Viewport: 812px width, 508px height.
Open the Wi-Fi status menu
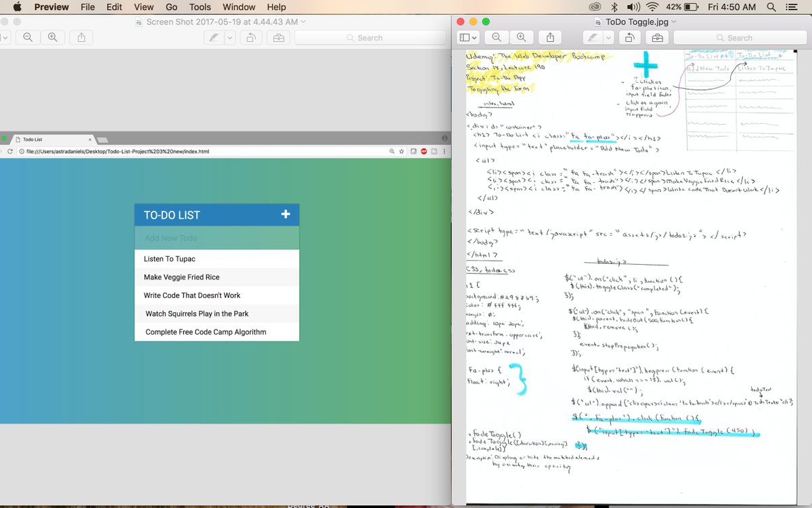[652, 7]
